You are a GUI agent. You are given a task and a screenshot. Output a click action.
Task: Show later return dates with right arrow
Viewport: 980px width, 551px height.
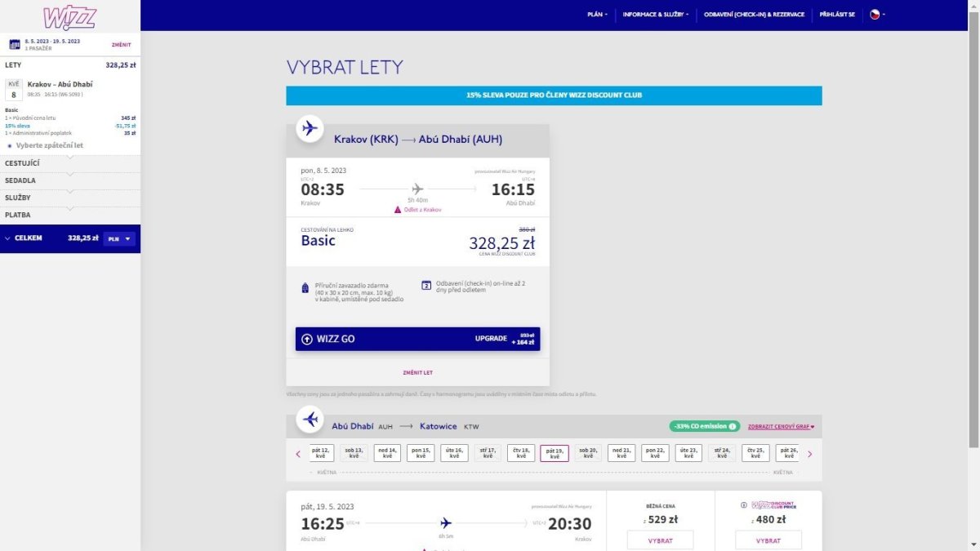pos(809,454)
